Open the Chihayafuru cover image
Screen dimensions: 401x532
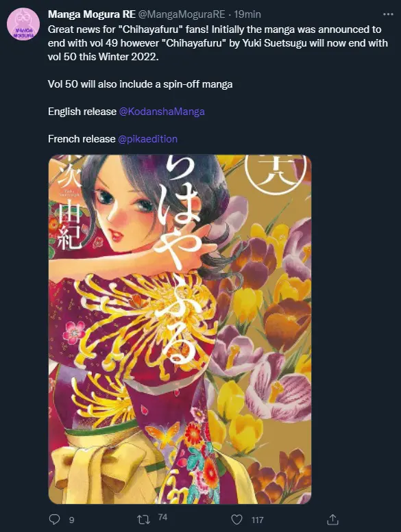pos(180,329)
